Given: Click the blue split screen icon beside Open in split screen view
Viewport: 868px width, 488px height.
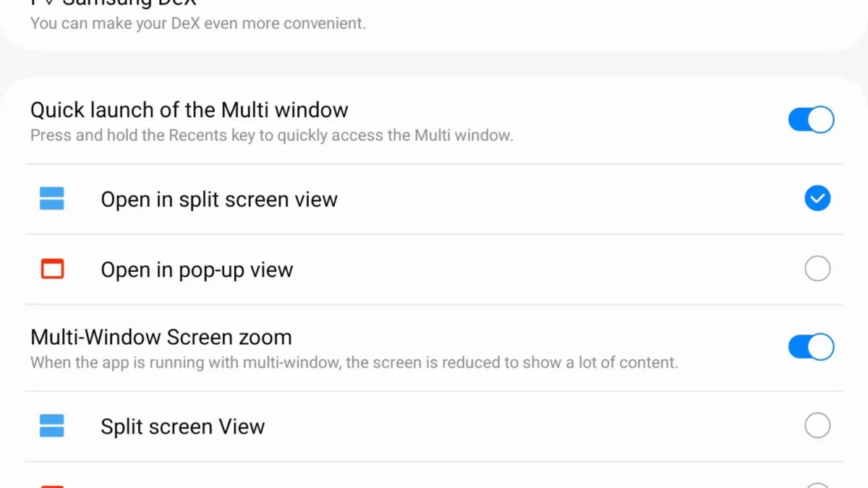Looking at the screenshot, I should click(x=52, y=199).
